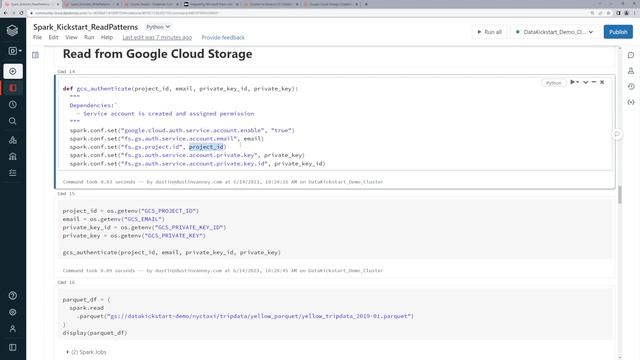Click the fs.gs.auth.service.account.email line
The width and height of the screenshot is (640, 360).
167,138
